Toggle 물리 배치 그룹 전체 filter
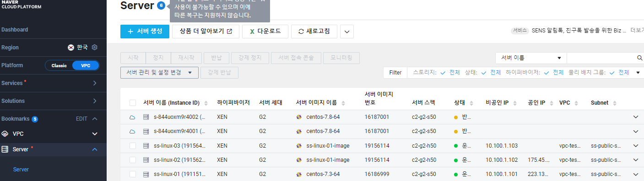Screen dimensions: 644x181 click(619, 73)
